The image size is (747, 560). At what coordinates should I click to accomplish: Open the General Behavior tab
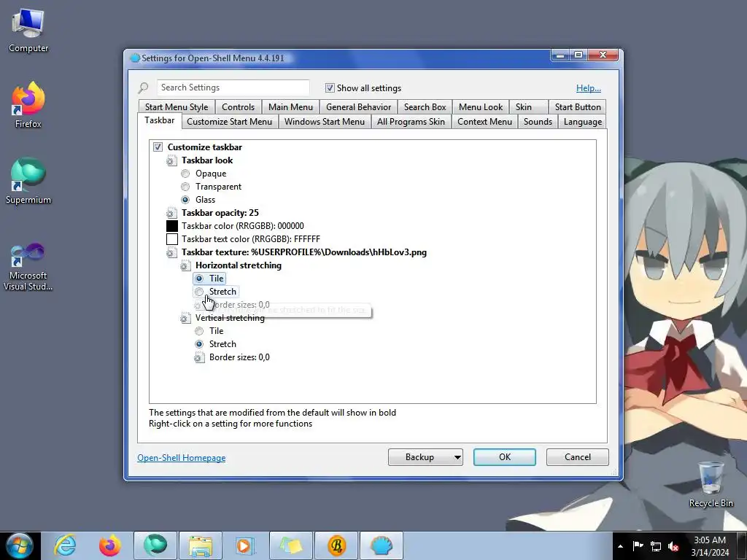click(358, 107)
